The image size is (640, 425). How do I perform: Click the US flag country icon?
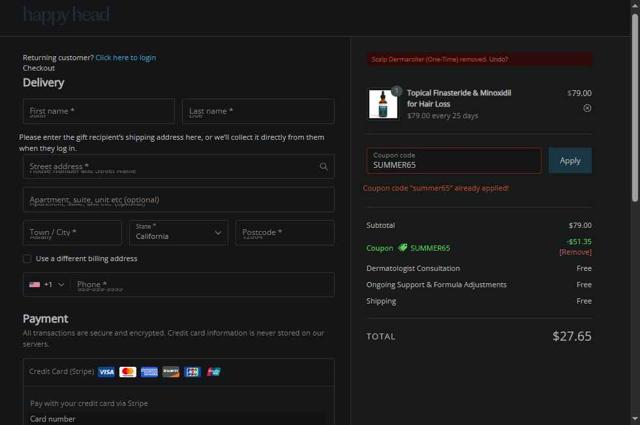35,285
